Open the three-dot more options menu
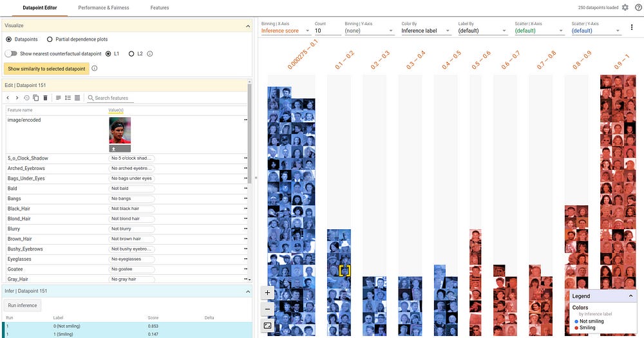 coord(632,28)
